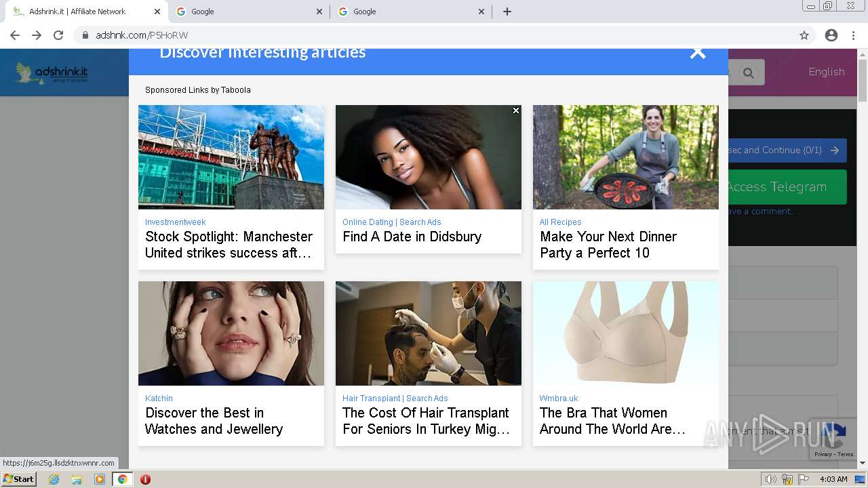The image size is (868, 488).
Task: Dismiss the Find A Date ad with its X
Action: point(516,110)
